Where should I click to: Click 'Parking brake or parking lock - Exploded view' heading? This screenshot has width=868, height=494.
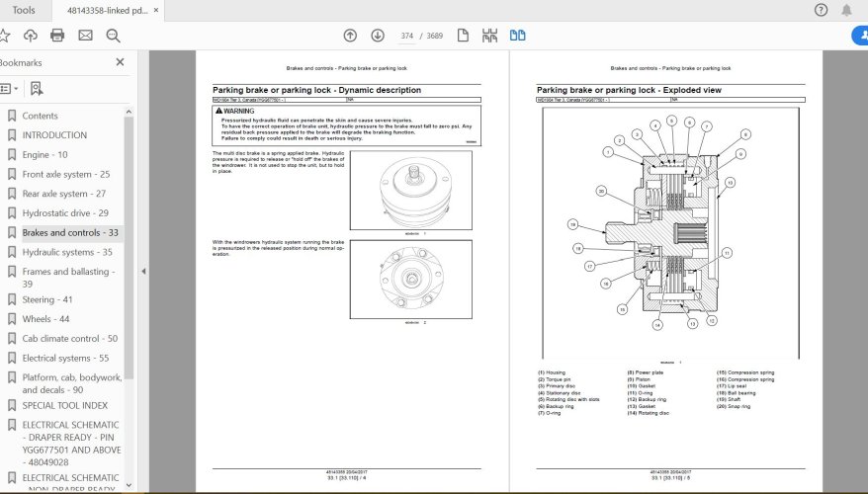pyautogui.click(x=629, y=90)
